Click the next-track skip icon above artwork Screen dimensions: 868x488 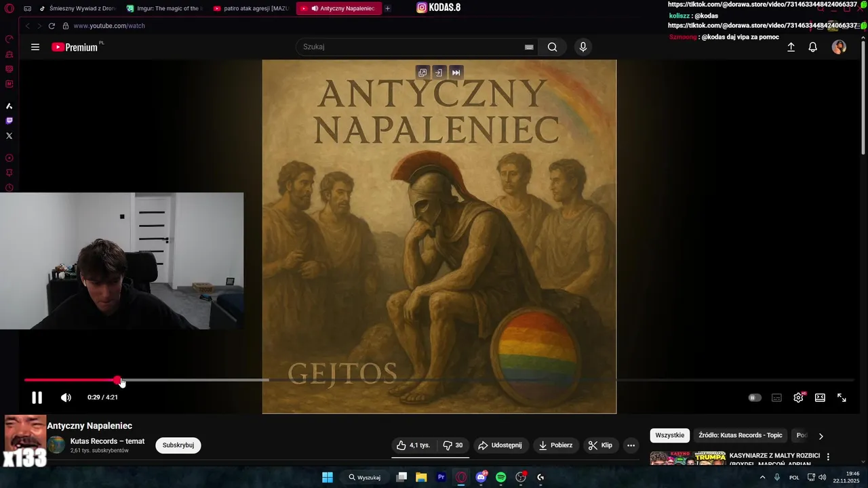(456, 73)
